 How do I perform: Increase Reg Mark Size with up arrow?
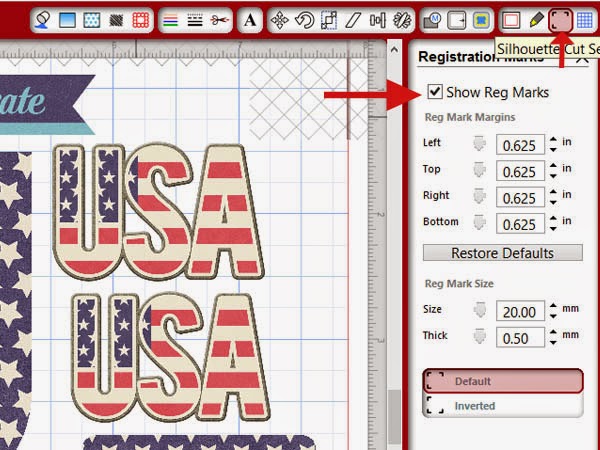point(553,306)
